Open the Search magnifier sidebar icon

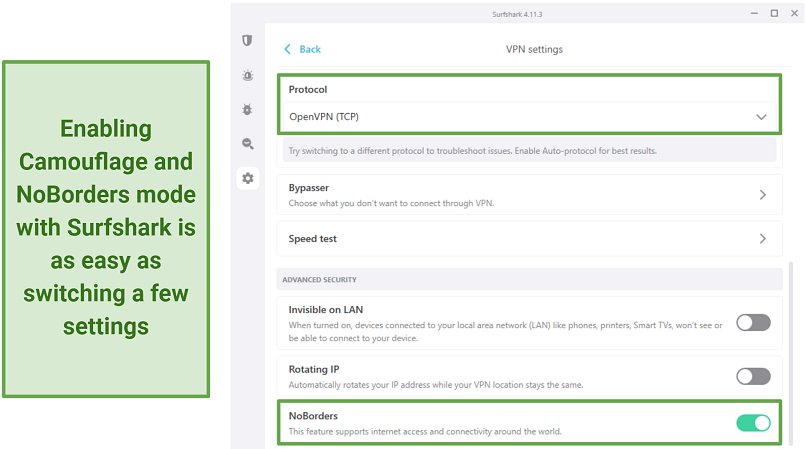(248, 144)
